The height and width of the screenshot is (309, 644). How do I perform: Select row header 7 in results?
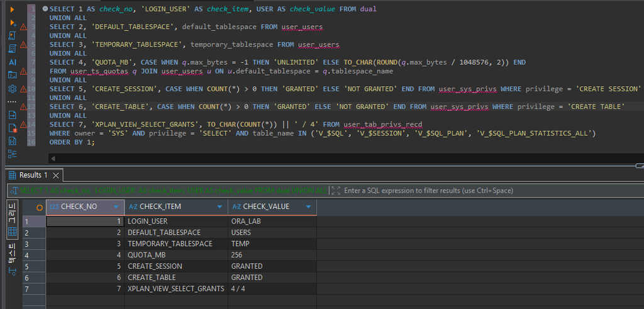[x=34, y=288]
